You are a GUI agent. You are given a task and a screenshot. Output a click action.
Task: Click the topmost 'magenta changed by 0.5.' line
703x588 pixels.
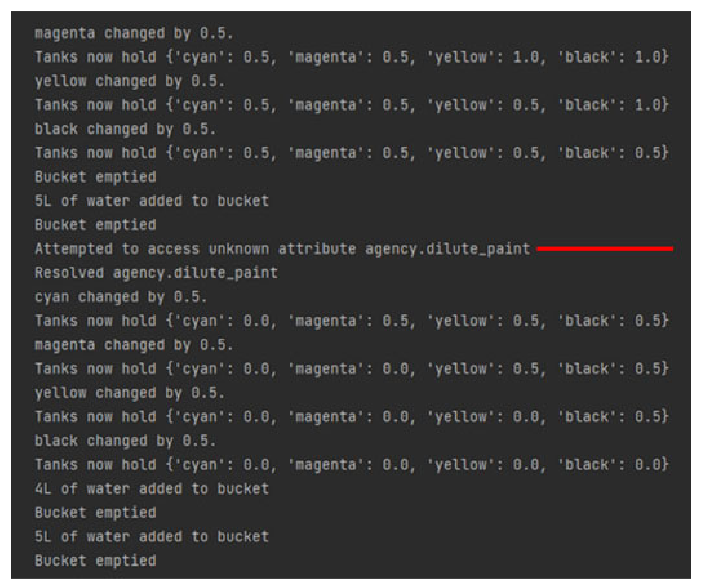pyautogui.click(x=134, y=34)
